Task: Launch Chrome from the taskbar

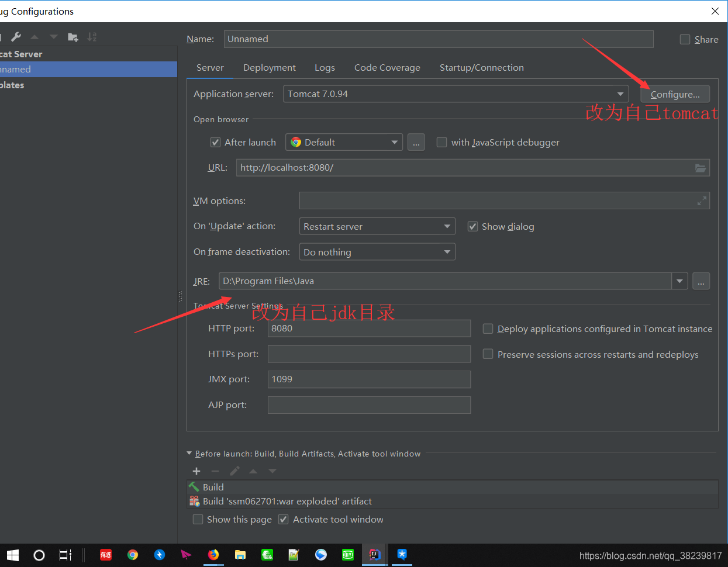Action: 133,555
